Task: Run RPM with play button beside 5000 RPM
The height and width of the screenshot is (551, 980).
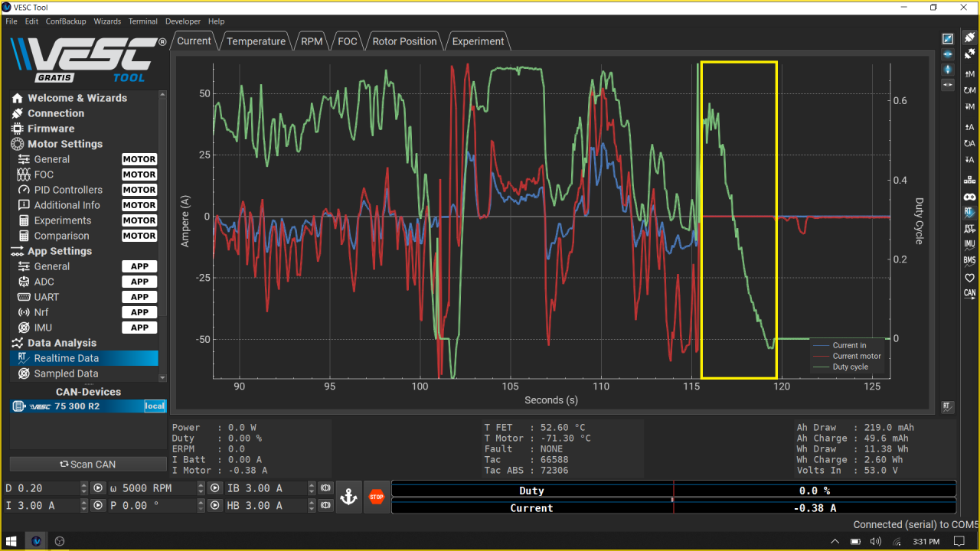Action: tap(215, 488)
